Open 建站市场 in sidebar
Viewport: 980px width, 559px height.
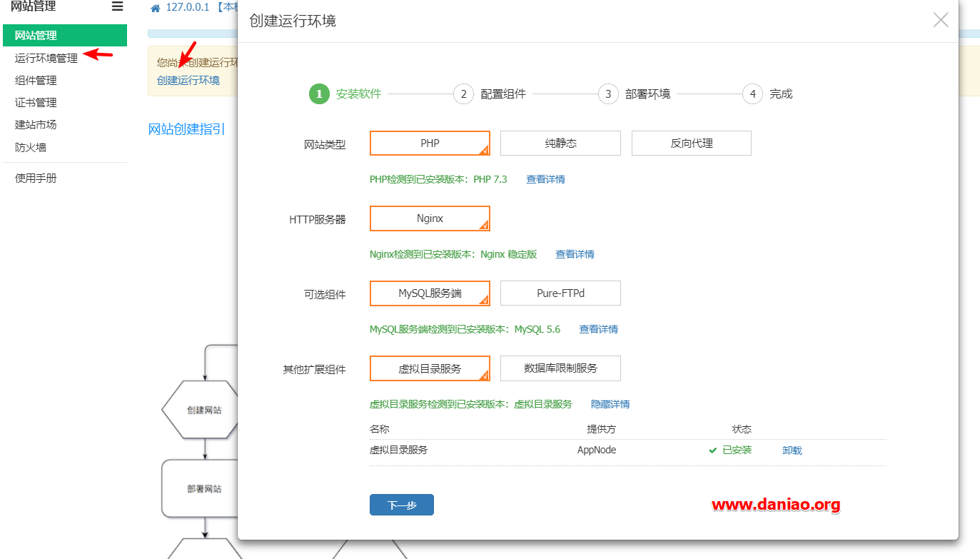pos(36,124)
